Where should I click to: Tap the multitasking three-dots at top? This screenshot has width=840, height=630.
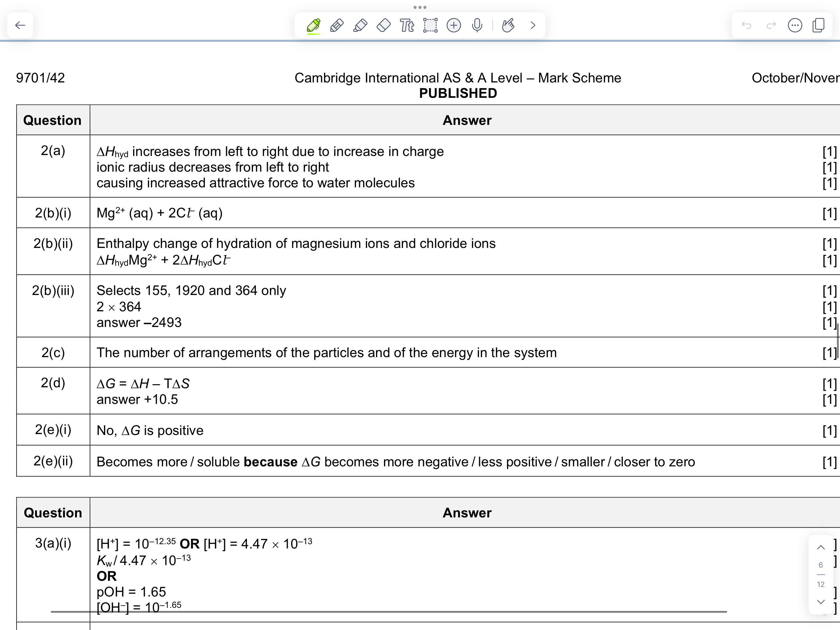pyautogui.click(x=420, y=7)
